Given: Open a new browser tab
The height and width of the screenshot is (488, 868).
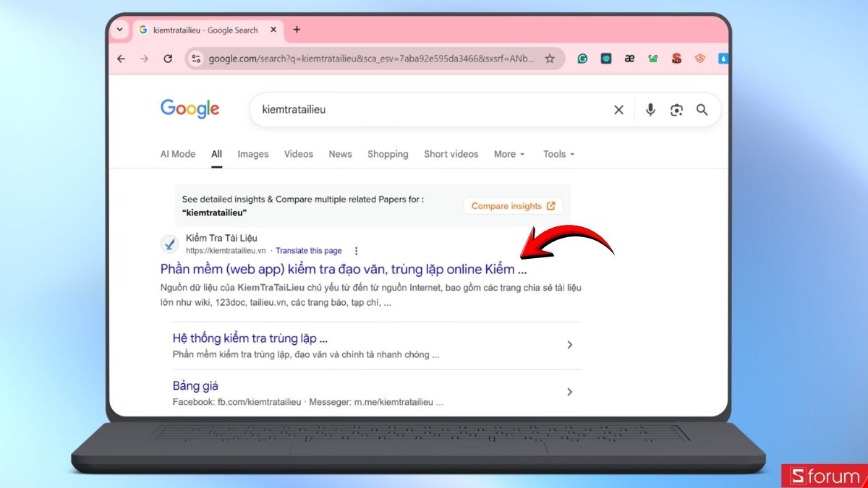Looking at the screenshot, I should coord(297,30).
